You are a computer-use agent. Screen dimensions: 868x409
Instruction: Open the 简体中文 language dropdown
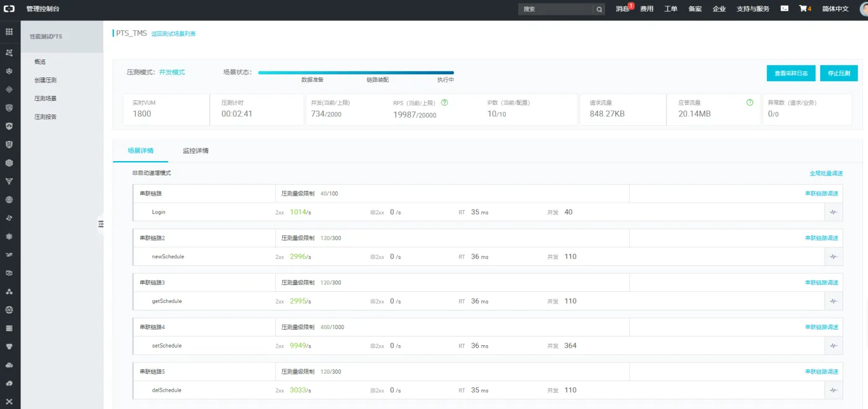[x=835, y=9]
